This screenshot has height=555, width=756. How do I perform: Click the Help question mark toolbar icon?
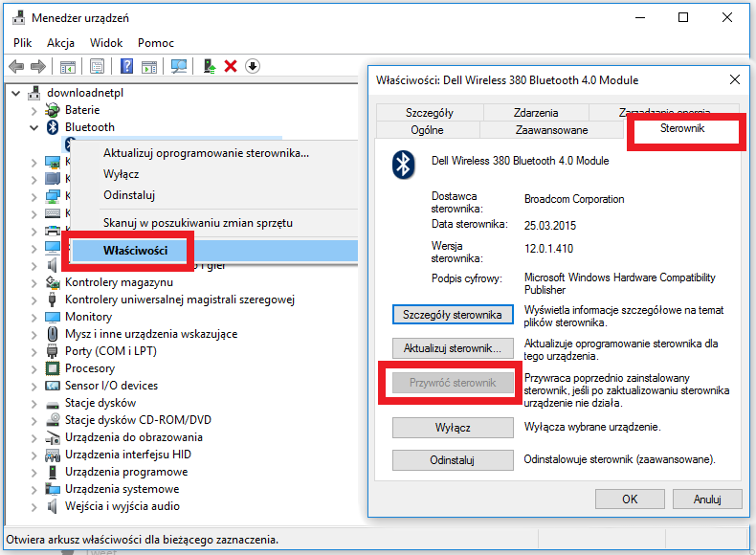(x=126, y=66)
